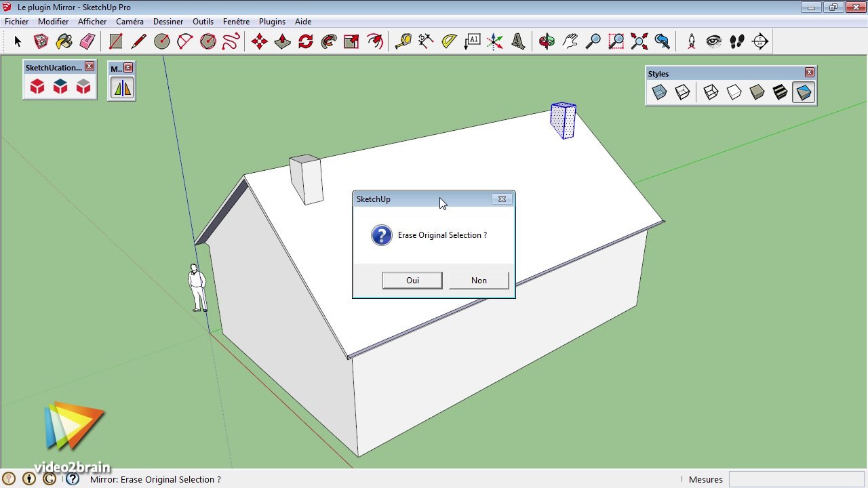Viewport: 868px width, 488px height.
Task: Activate the Follow Me tool
Action: point(328,41)
